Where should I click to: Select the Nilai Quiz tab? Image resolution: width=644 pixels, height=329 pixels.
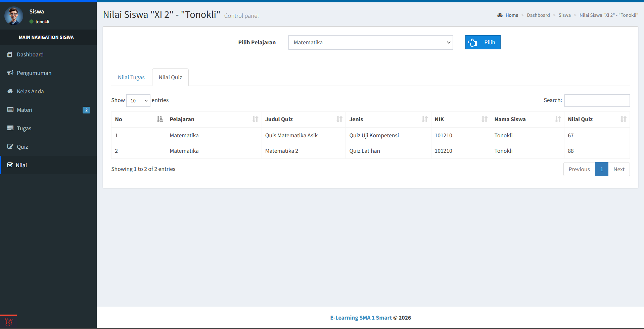click(170, 77)
